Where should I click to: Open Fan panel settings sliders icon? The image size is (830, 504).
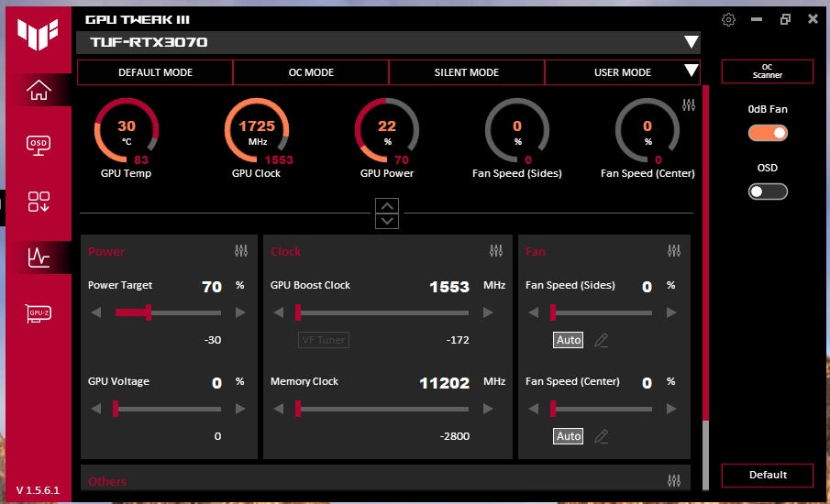click(x=674, y=251)
